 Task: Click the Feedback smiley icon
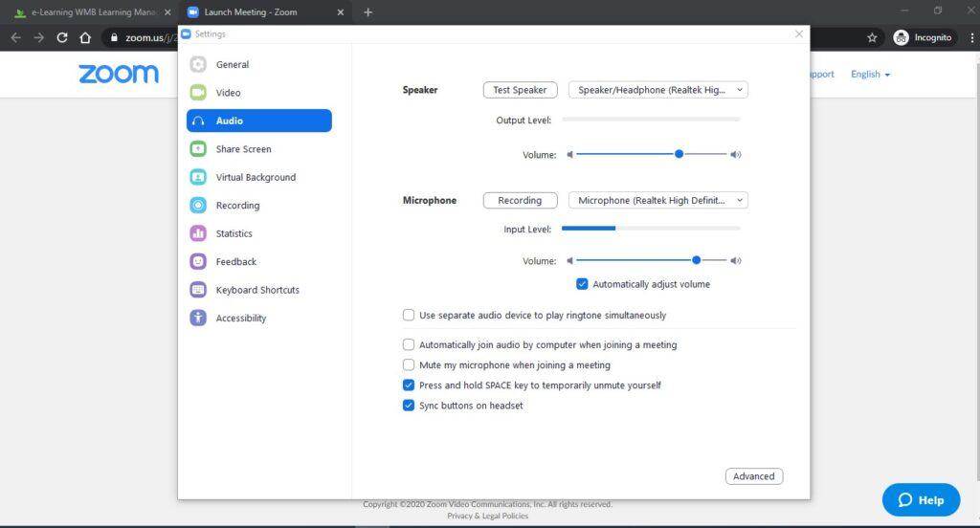coord(198,261)
